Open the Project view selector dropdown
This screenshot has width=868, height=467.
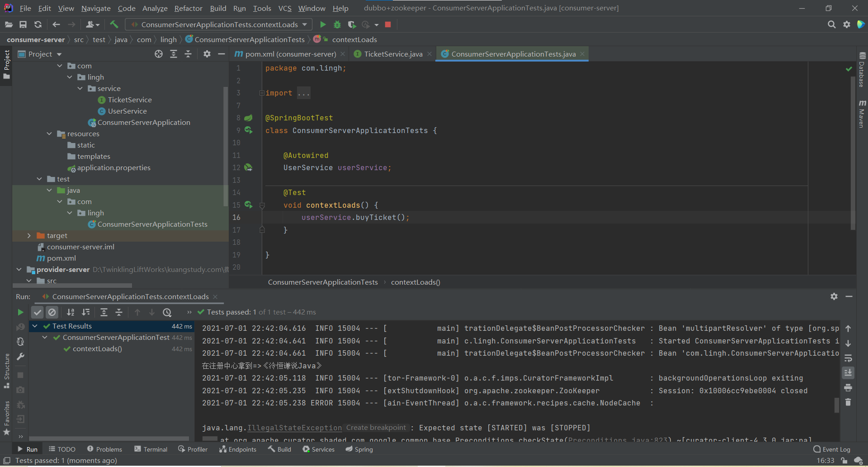point(40,54)
